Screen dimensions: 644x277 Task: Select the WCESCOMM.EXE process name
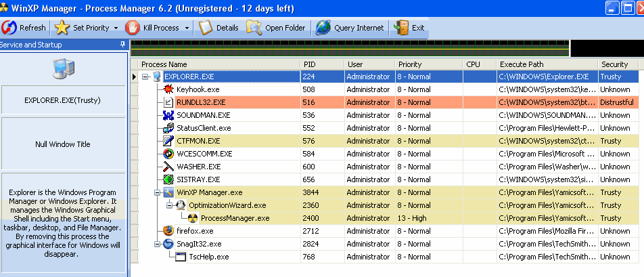tap(204, 154)
